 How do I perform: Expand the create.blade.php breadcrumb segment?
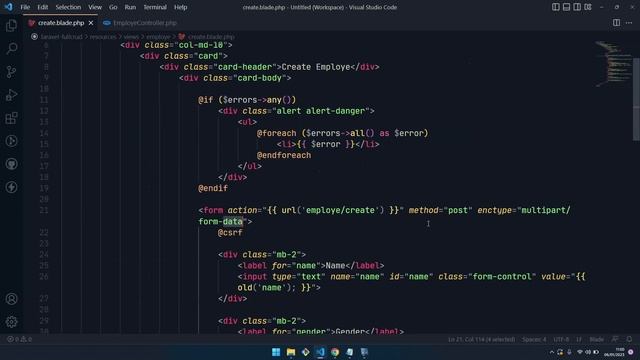[207, 37]
